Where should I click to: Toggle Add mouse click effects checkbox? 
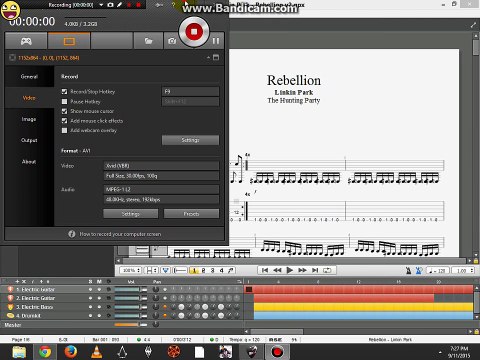click(x=64, y=121)
